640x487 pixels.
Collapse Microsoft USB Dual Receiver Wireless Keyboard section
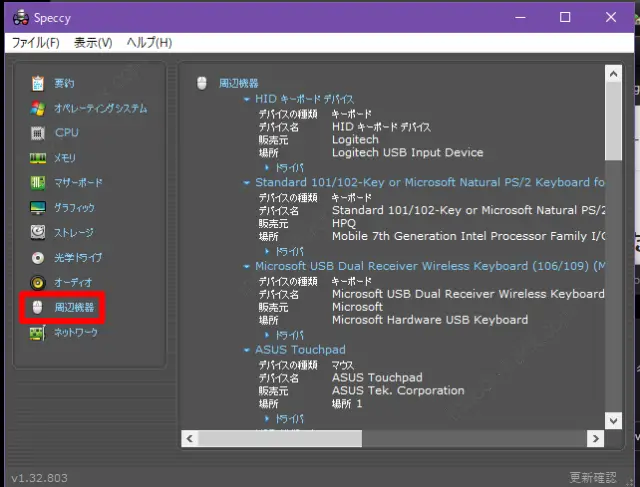246,267
